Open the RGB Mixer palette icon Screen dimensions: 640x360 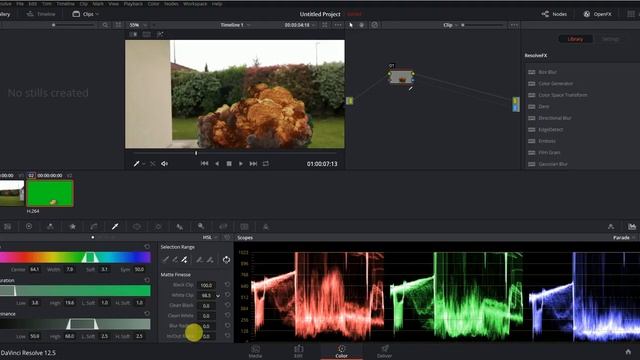(50, 227)
